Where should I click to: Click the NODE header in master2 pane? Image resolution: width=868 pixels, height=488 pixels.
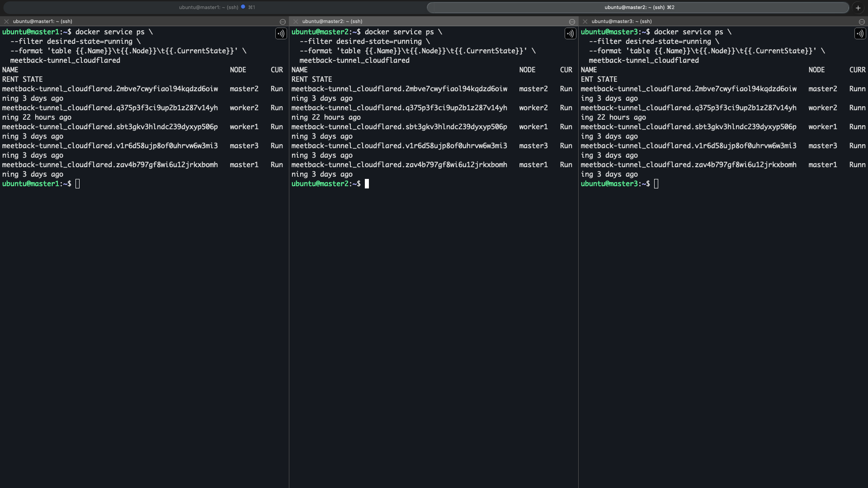click(527, 70)
